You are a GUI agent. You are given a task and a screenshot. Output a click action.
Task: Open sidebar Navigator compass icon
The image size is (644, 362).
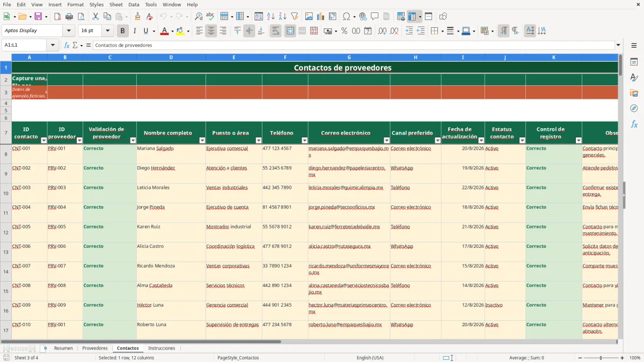(x=634, y=108)
